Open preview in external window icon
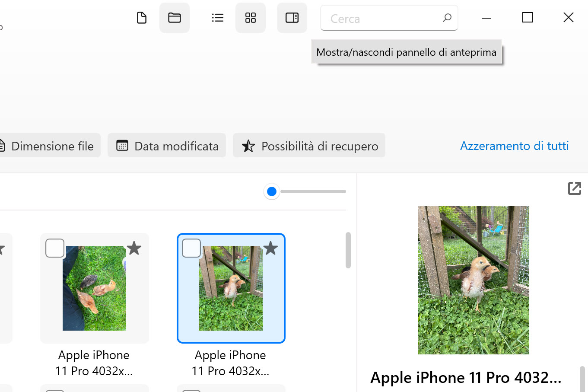Screen dimensions: 588x392 [x=575, y=188]
